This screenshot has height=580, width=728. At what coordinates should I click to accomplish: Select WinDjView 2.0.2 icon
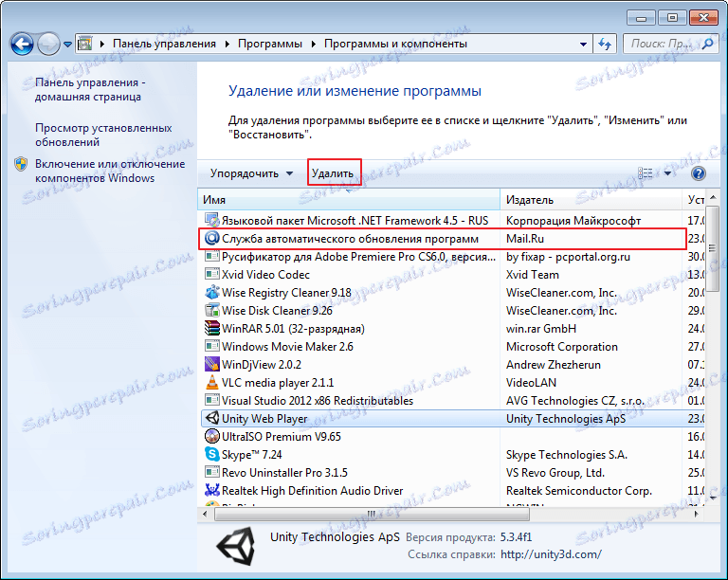coord(212,364)
